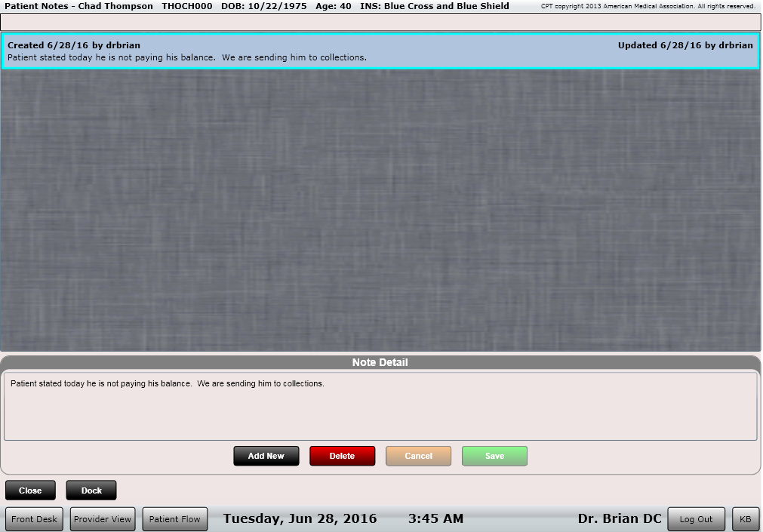Switch to Provider View
The image size is (763, 532).
(102, 518)
